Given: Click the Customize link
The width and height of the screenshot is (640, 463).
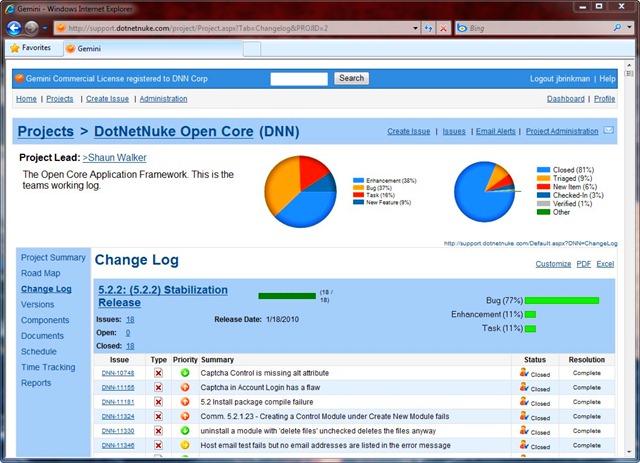Looking at the screenshot, I should (553, 264).
